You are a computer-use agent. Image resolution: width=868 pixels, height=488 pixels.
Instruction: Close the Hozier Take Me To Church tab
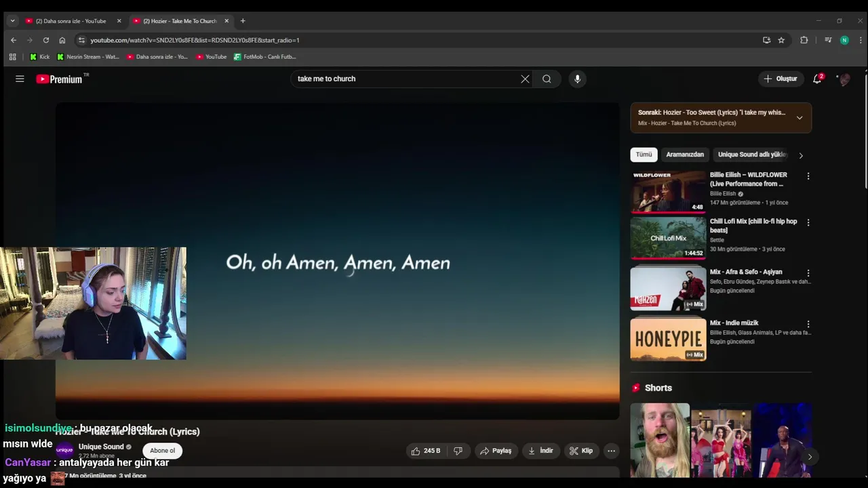(x=226, y=21)
